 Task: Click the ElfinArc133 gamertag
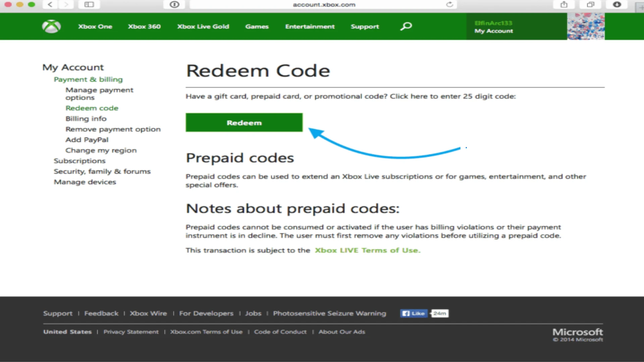tap(493, 23)
